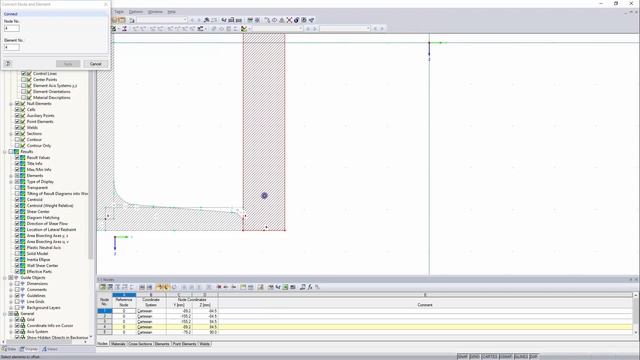Click the orange arrow icon in table toolbar
This screenshot has width=640, height=360.
tap(160, 287)
